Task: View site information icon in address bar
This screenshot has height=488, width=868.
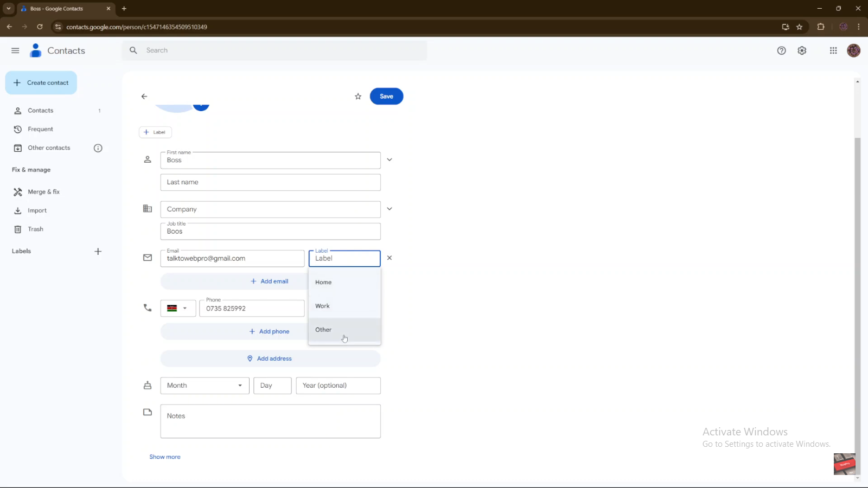Action: pyautogui.click(x=58, y=27)
